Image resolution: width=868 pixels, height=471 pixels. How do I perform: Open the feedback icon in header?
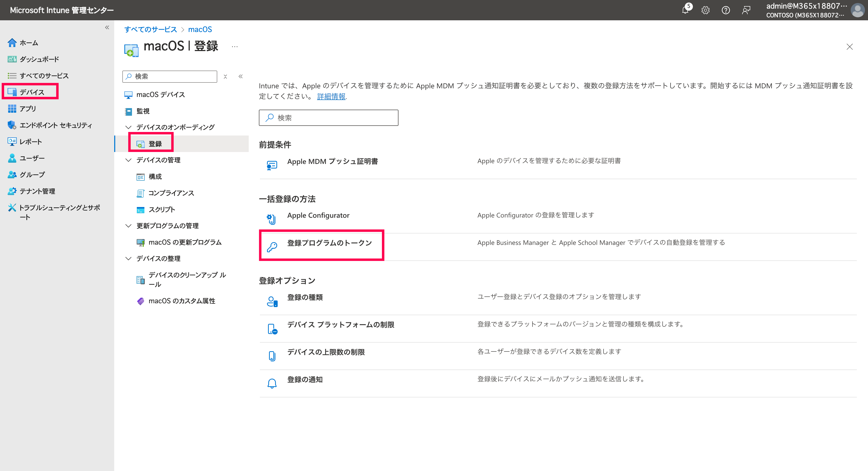(x=746, y=10)
